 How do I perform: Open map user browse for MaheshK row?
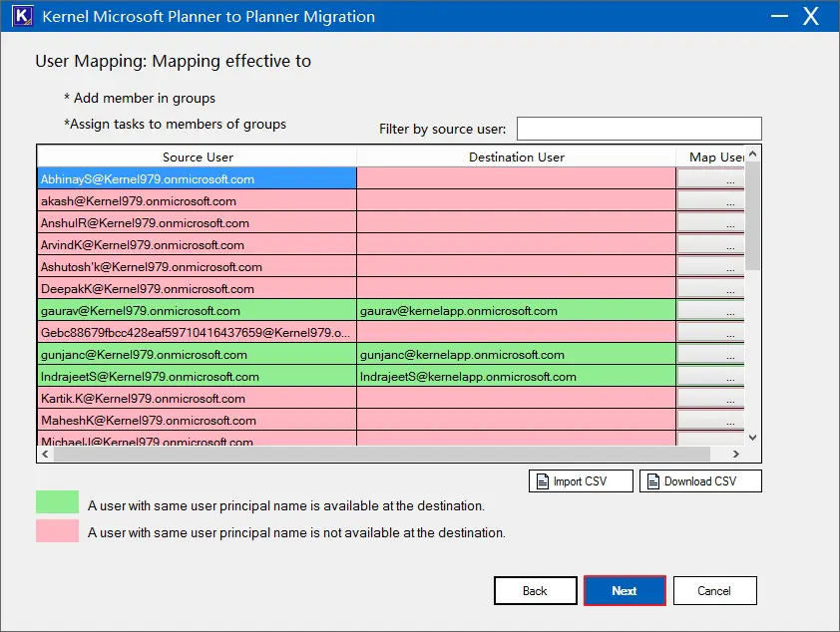tap(710, 420)
